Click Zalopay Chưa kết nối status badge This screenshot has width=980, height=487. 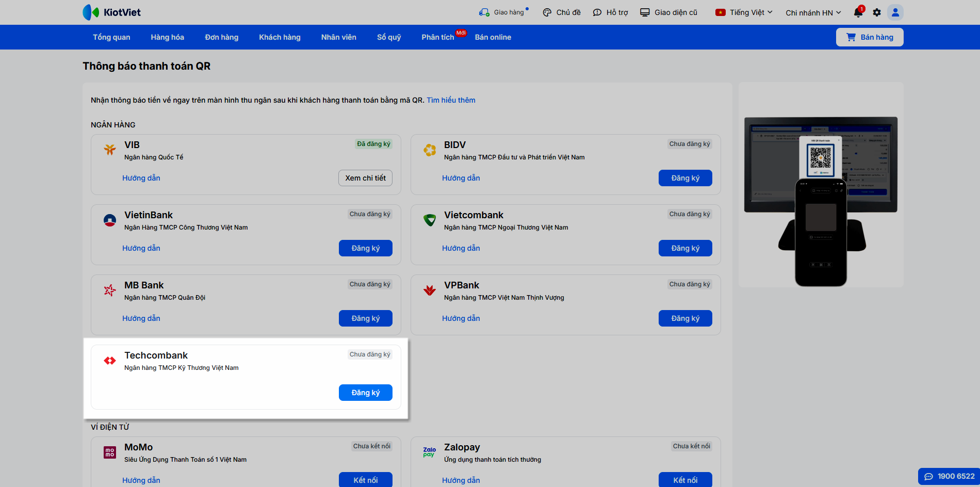(x=692, y=446)
